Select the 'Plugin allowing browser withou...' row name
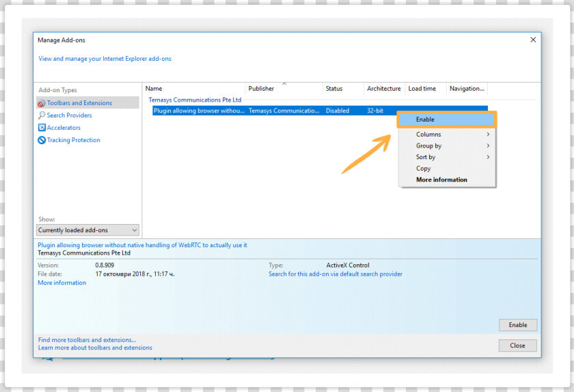 199,111
